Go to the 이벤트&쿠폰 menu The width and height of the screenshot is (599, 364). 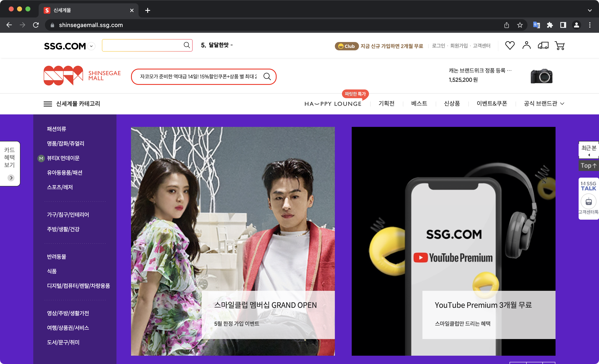pos(491,104)
